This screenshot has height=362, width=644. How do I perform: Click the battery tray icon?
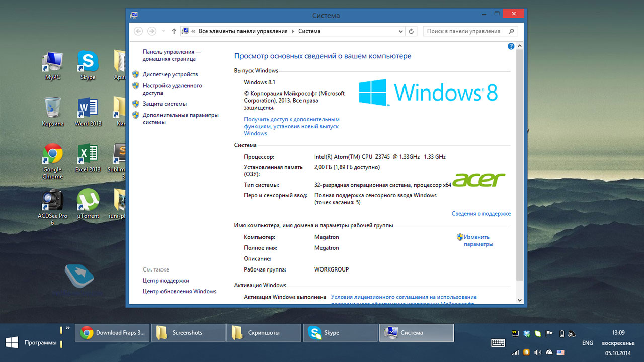click(x=561, y=333)
